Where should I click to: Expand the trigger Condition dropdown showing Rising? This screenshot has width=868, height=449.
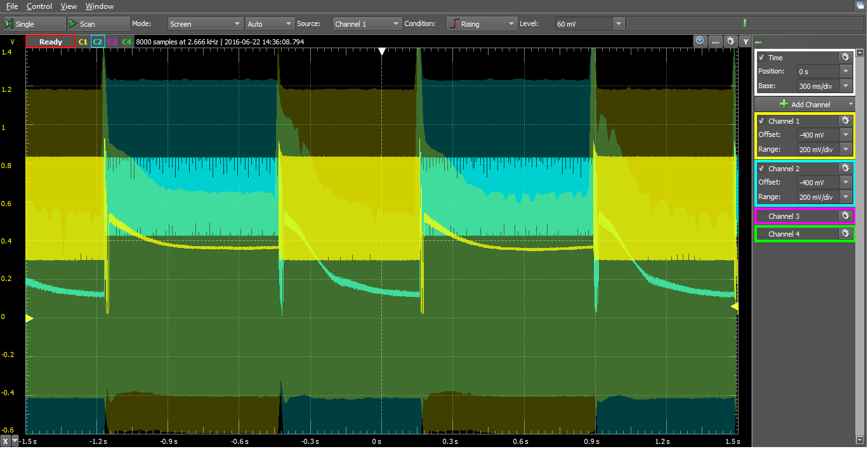pyautogui.click(x=482, y=24)
